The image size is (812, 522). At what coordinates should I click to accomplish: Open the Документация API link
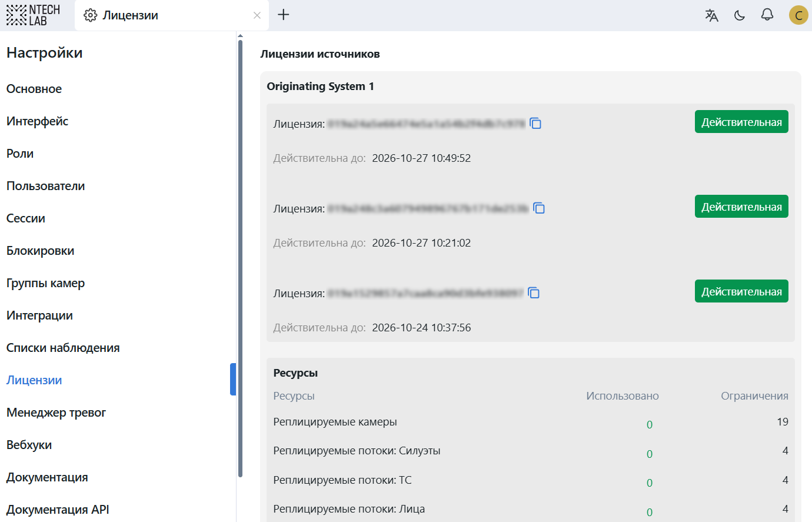coord(58,510)
